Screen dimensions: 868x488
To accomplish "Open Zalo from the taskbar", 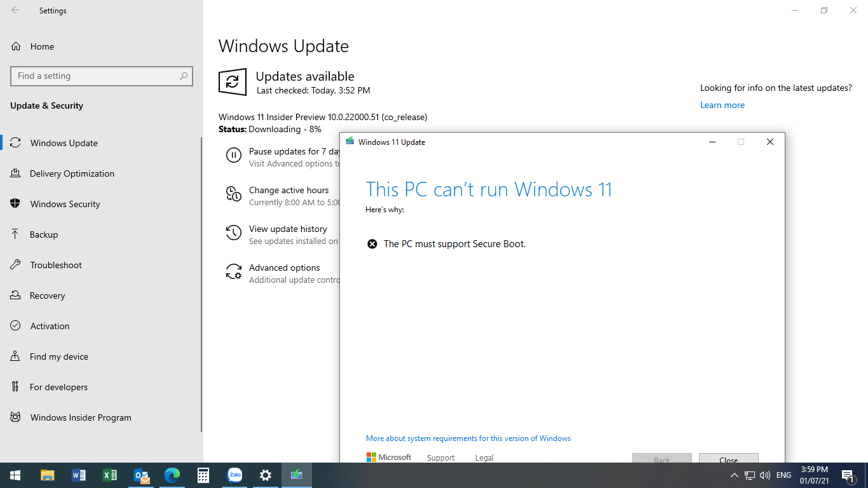I will (x=235, y=475).
